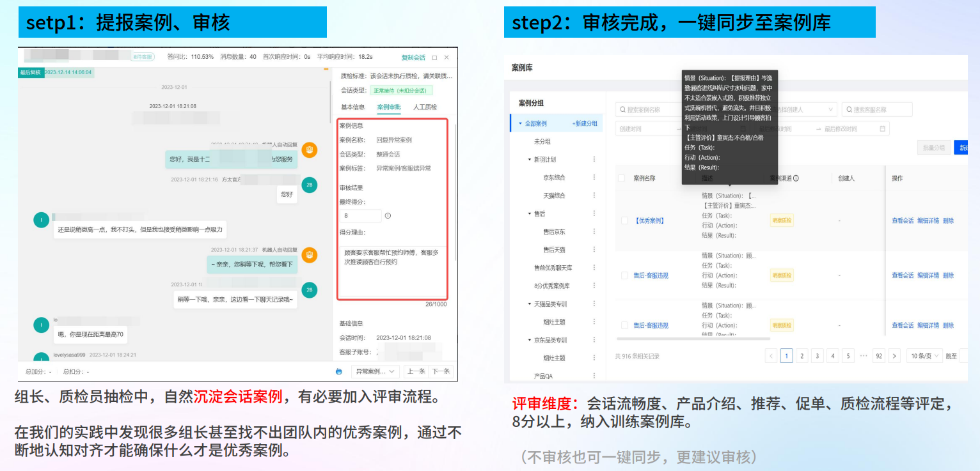Click info icon next to 案例渠道 header
The width and height of the screenshot is (980, 471).
click(796, 178)
